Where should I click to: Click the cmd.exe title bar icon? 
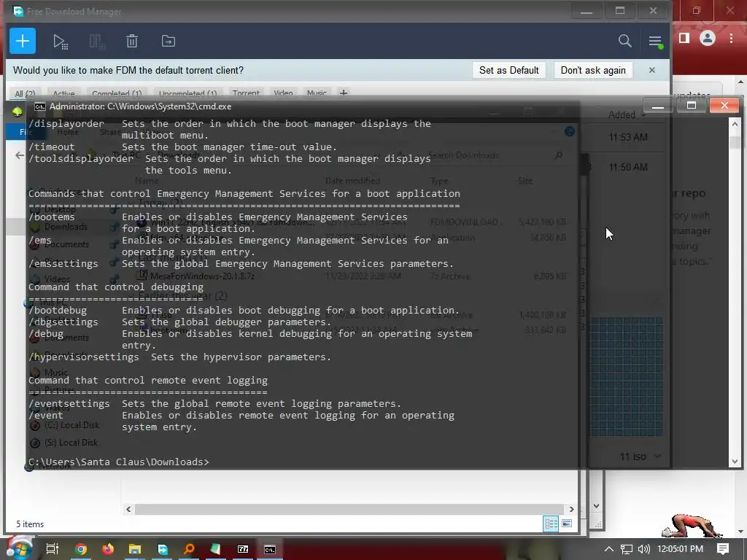40,106
